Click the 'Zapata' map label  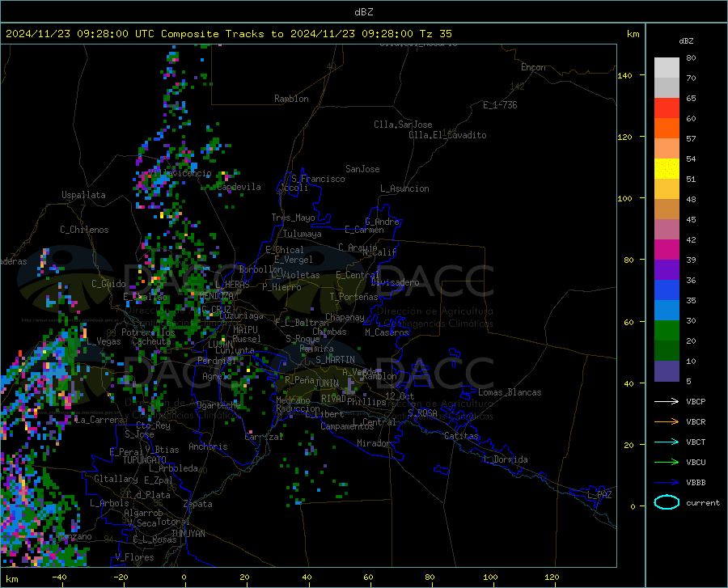(x=198, y=504)
